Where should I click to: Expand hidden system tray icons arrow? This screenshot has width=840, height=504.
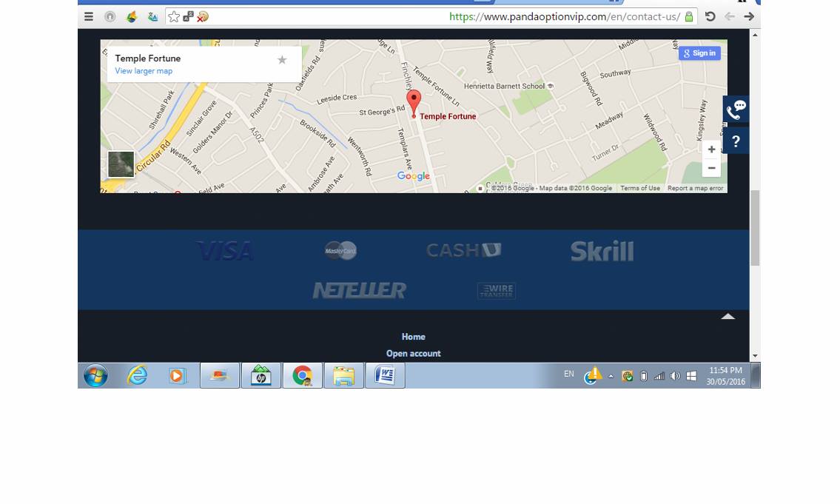tap(611, 376)
